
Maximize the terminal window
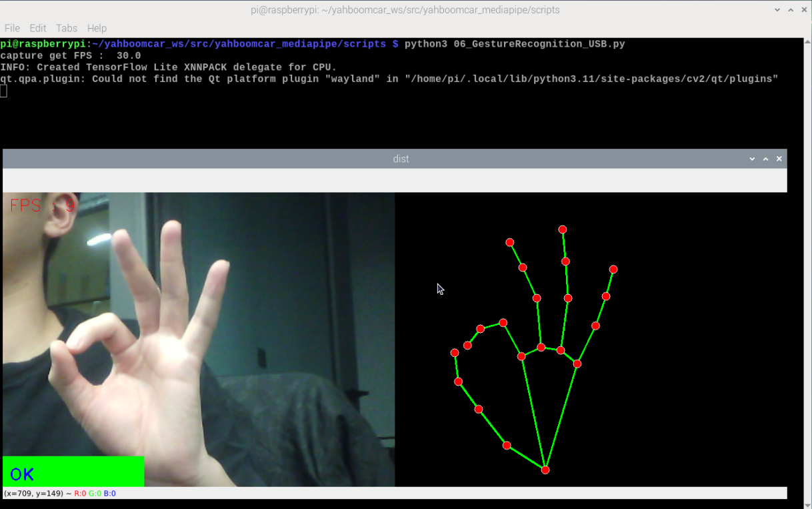pos(791,10)
